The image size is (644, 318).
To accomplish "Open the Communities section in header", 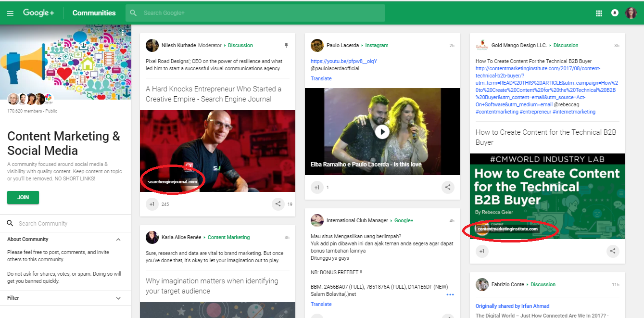I will (94, 13).
